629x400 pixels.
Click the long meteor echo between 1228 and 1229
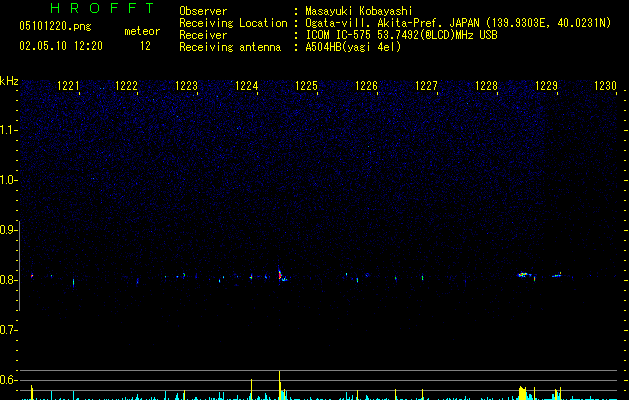coord(524,275)
